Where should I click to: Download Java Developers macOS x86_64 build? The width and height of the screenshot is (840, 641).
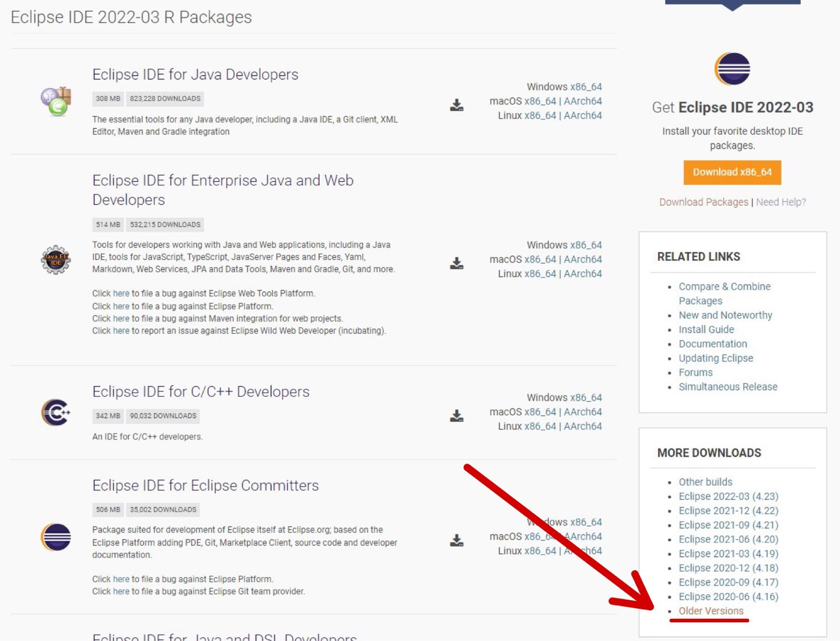point(540,101)
